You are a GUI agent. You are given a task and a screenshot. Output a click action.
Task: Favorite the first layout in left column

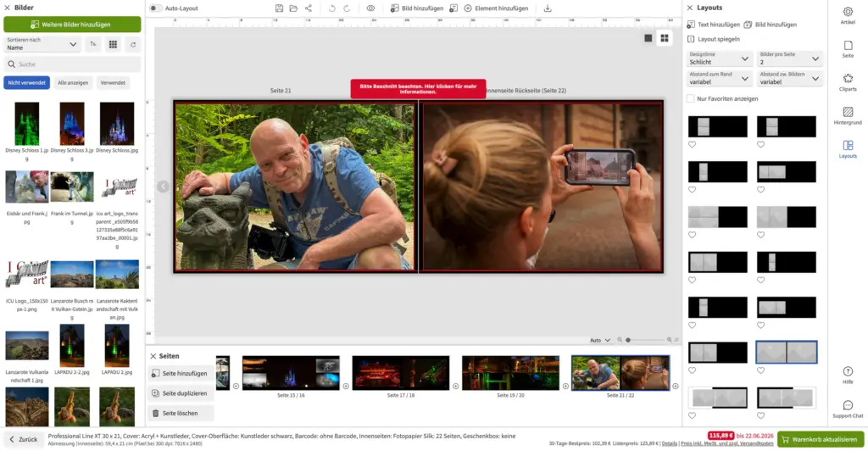click(692, 144)
